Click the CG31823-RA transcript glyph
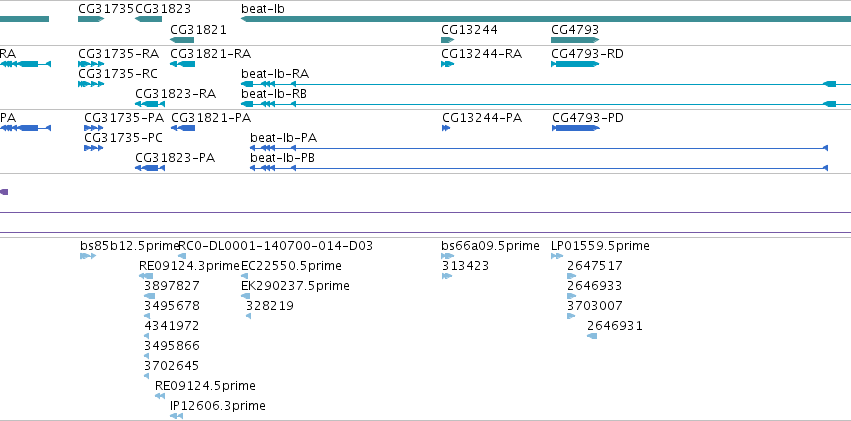Screen dimensions: 851x421 pos(150,104)
